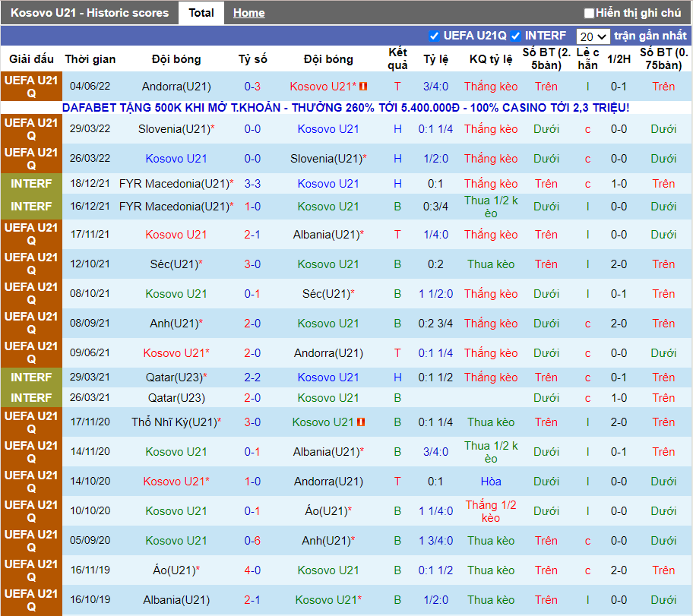This screenshot has width=693, height=616.
Task: Click the Kết quả column header
Action: (397, 58)
